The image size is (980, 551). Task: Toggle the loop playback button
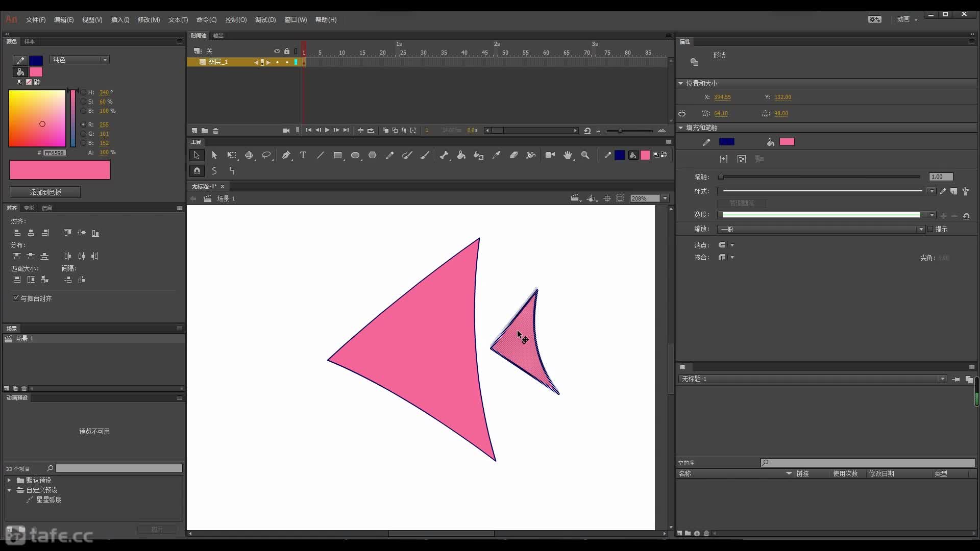371,131
